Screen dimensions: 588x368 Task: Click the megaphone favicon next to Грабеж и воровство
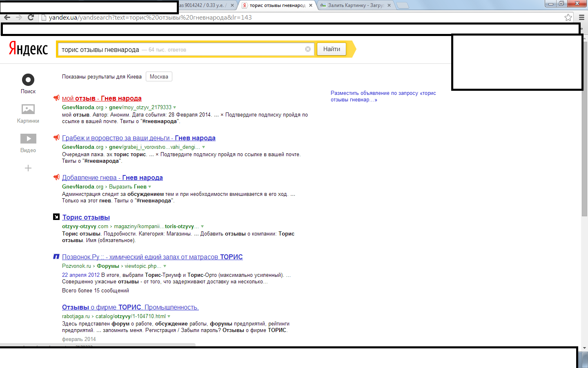(56, 137)
